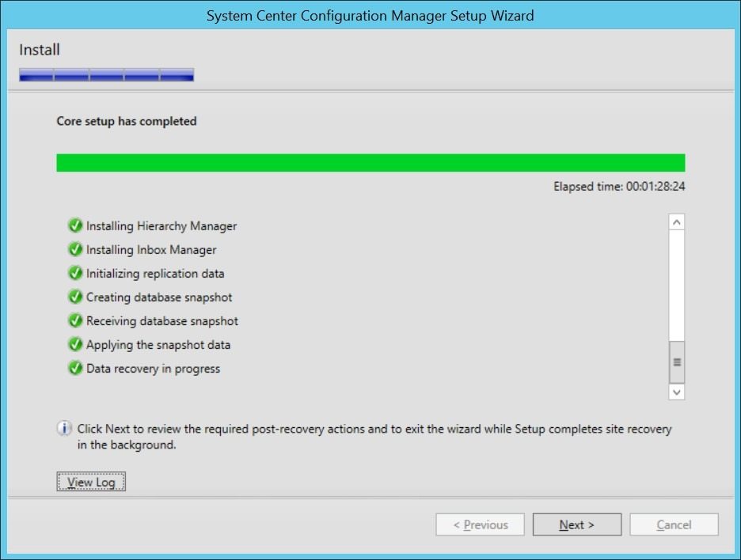Click the scrollbar thumb in the status list
This screenshot has height=560, width=741.
pos(675,361)
